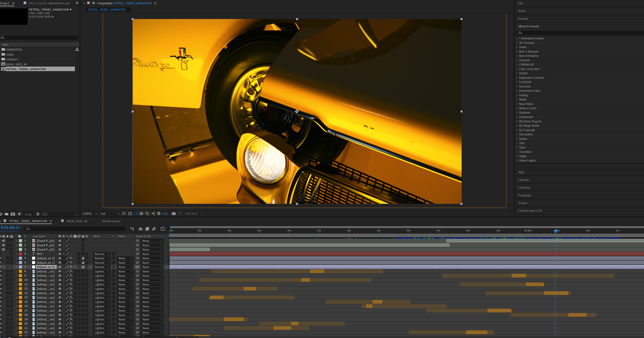Click exposure value +0,0
Screen dimensions: 644x338
click(x=165, y=213)
